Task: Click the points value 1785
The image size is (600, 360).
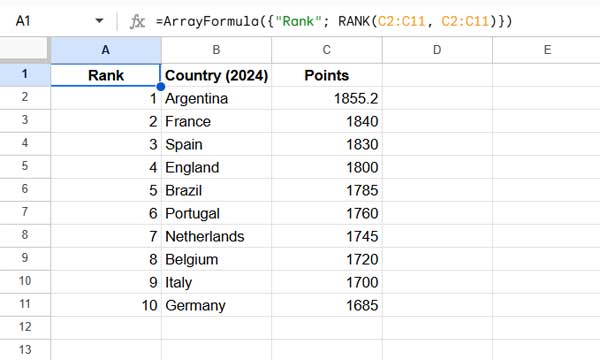Action: click(x=326, y=190)
